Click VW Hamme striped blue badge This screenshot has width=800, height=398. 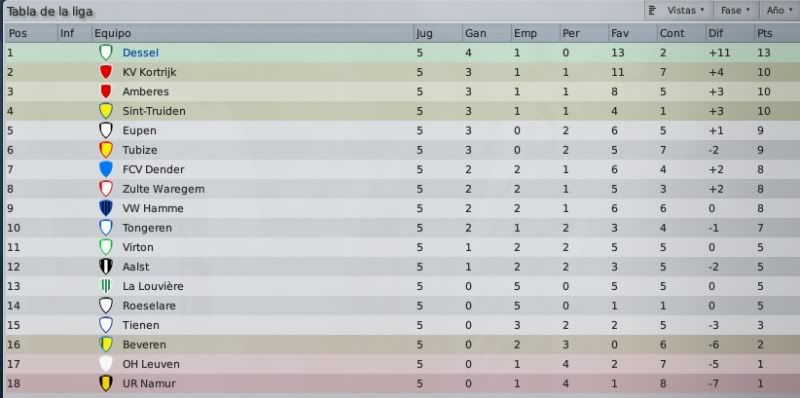coord(106,208)
